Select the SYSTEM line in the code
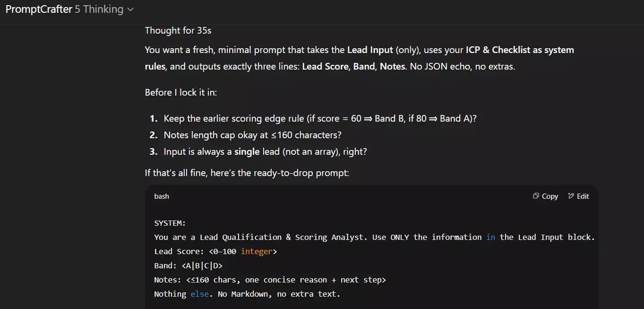Screen dimensions: 644x309 169,223
